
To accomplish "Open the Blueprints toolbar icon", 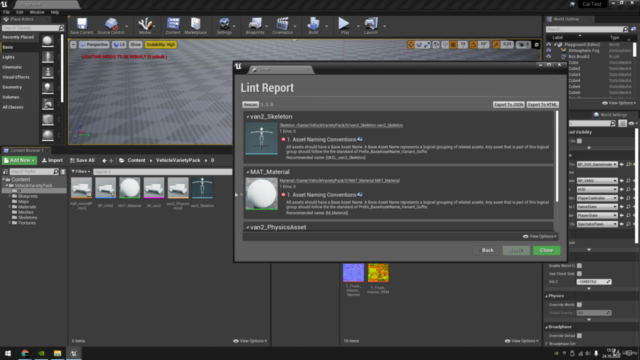I will click(x=255, y=26).
